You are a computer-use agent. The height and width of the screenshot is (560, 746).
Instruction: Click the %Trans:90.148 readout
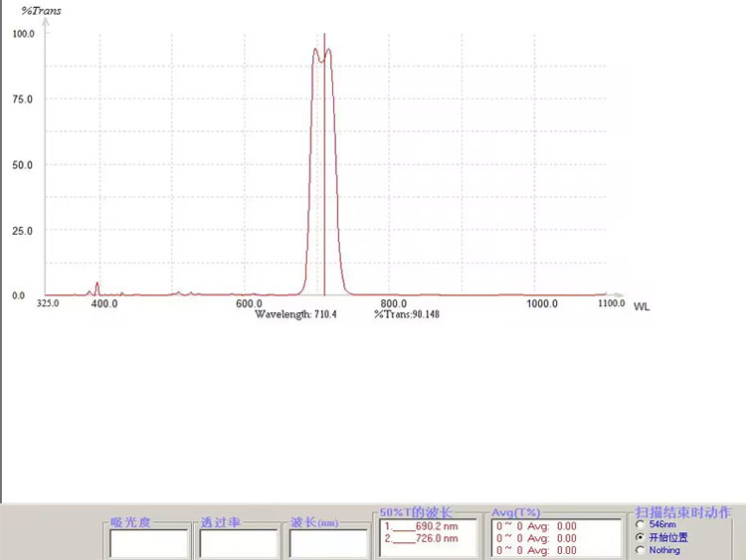tap(407, 314)
